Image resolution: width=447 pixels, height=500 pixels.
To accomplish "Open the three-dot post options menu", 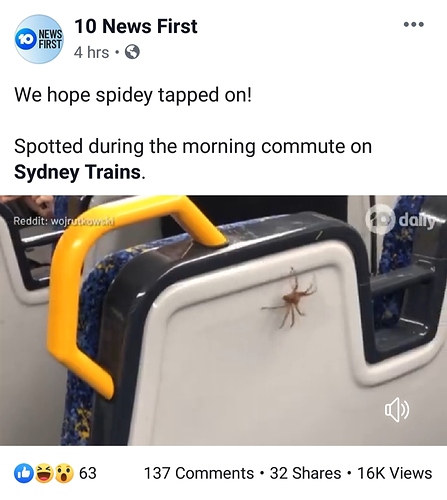I will coord(413,24).
